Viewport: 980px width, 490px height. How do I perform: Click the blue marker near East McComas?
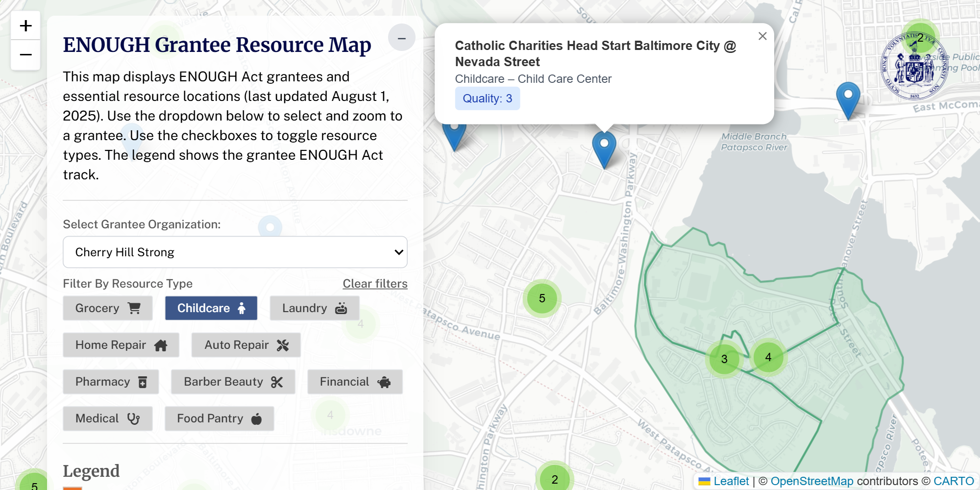tap(848, 100)
